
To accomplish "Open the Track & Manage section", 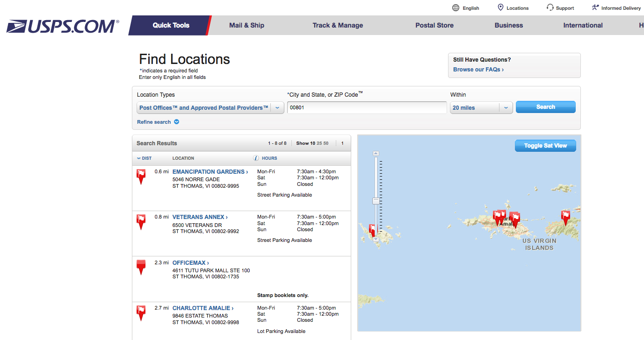I will click(338, 25).
